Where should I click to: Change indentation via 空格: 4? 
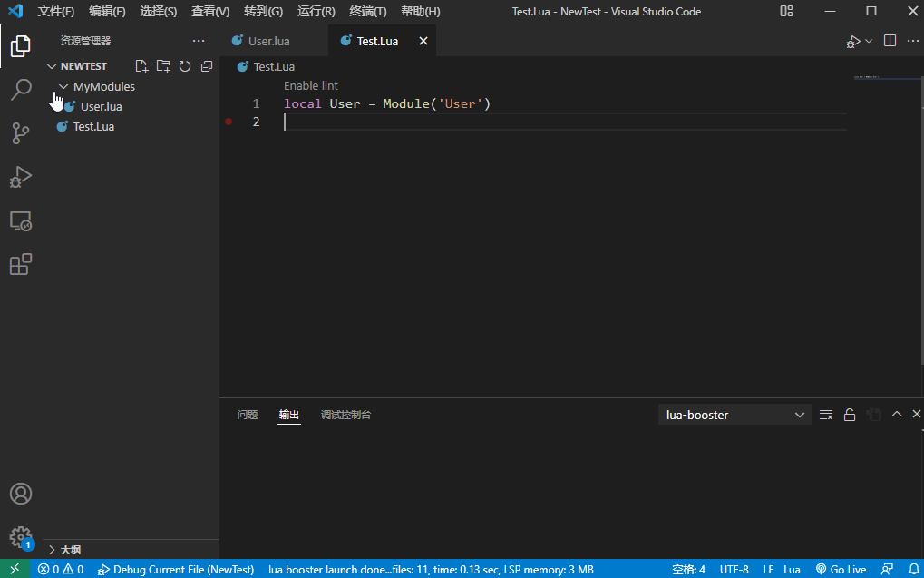pyautogui.click(x=689, y=569)
